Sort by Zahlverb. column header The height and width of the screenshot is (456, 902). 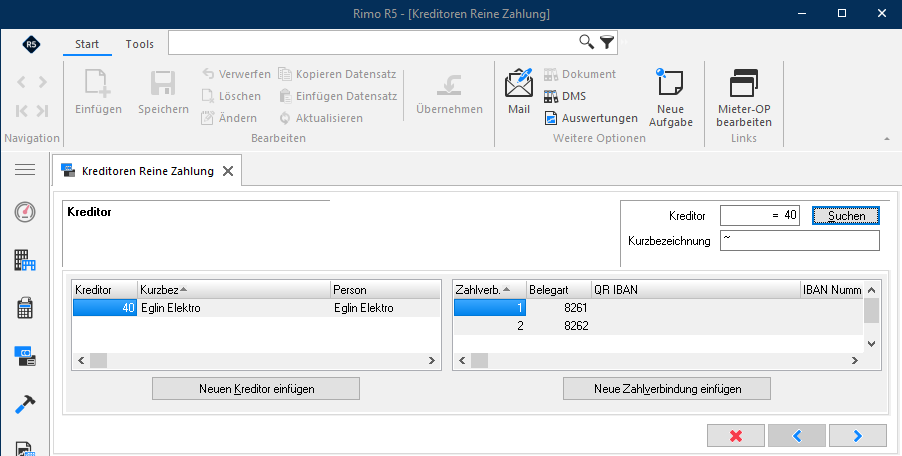(490, 290)
